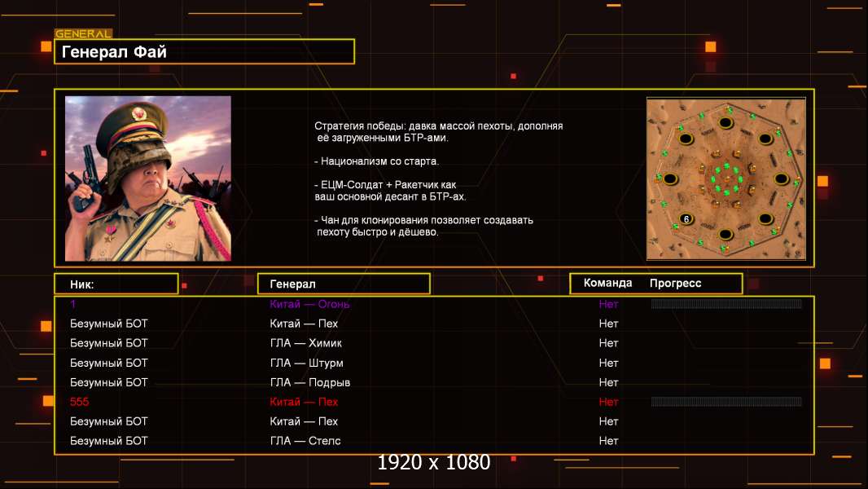Click 'Безумный БОТ' in the ГЛА — Штурм row
Screen dimensions: 868x489
(108, 363)
